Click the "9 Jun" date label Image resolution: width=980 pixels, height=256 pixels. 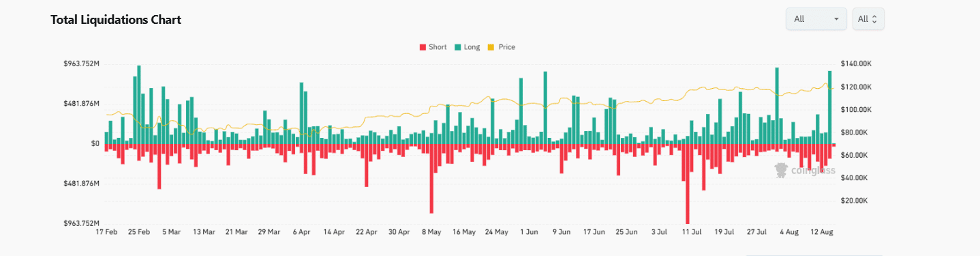point(562,232)
